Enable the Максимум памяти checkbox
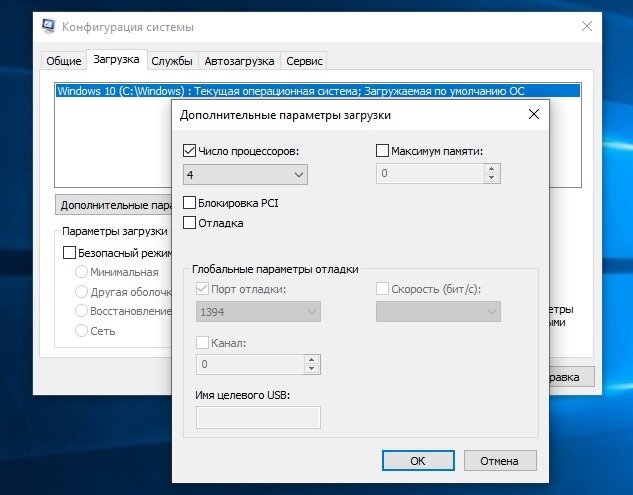Image resolution: width=633 pixels, height=495 pixels. click(382, 151)
